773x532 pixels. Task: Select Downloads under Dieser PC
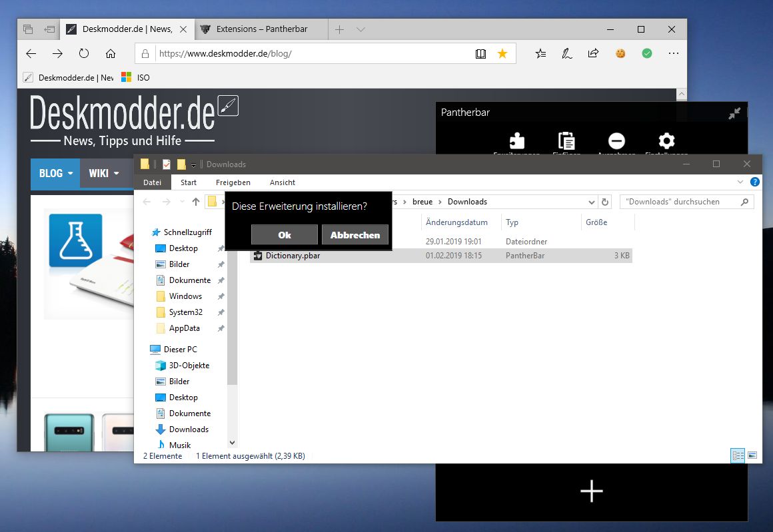(189, 429)
